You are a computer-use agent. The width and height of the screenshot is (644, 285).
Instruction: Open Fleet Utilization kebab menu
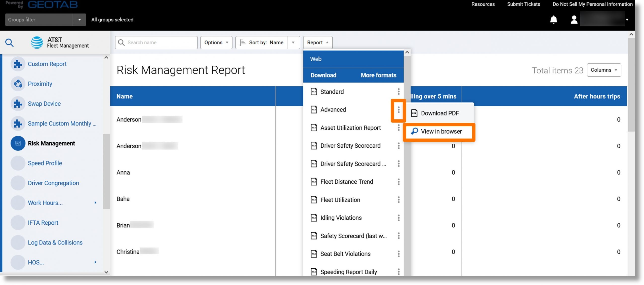click(398, 200)
